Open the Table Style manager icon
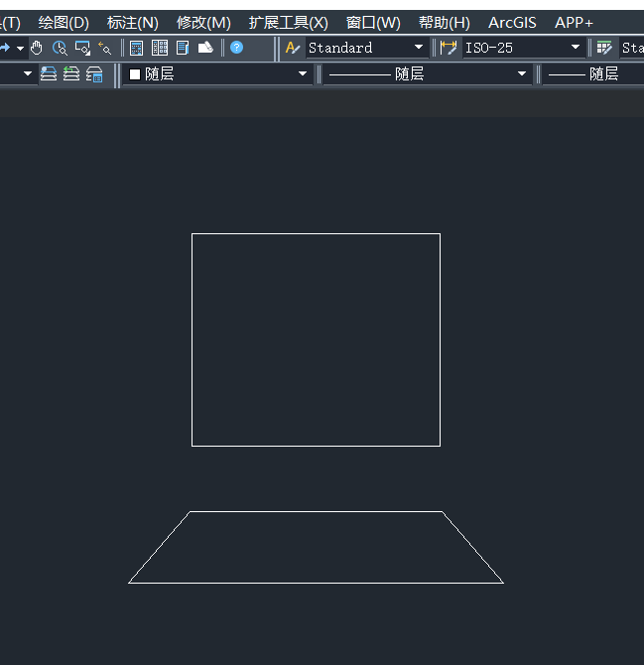 tap(604, 48)
